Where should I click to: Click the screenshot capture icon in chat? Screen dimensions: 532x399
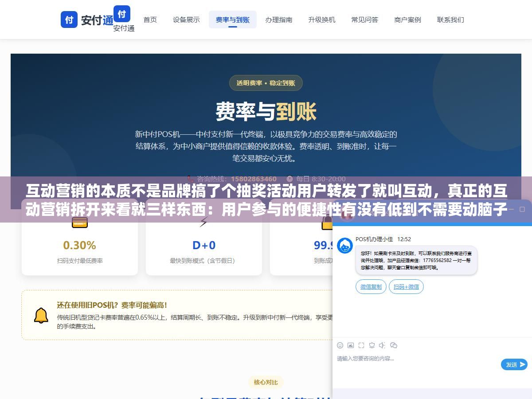(x=361, y=345)
